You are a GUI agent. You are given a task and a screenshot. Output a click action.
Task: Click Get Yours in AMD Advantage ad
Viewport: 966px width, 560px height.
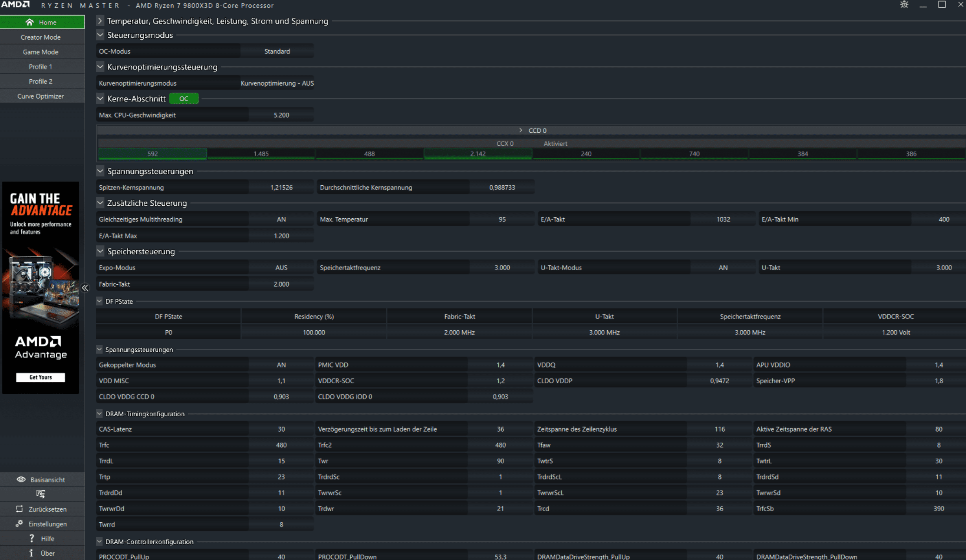[x=40, y=377]
